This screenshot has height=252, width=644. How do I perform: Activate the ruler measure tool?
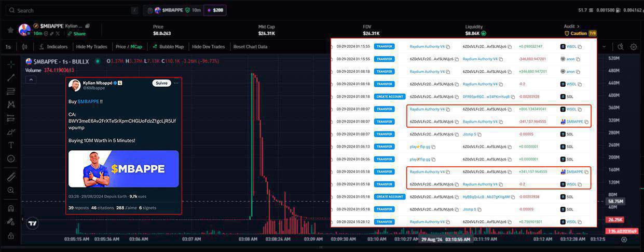tap(11, 177)
